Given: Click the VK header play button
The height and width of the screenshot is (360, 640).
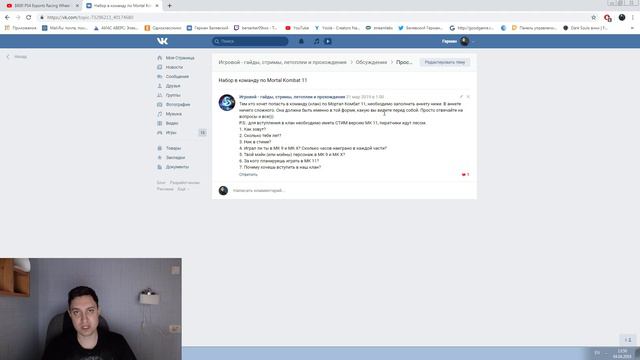Looking at the screenshot, I should pyautogui.click(x=328, y=41).
